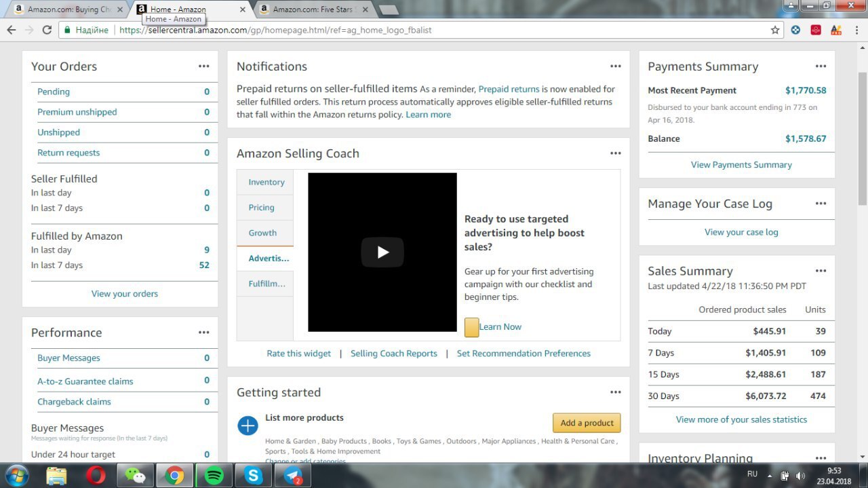This screenshot has width=868, height=488.
Task: Open the Notifications widget three-dot menu
Action: [x=615, y=67]
